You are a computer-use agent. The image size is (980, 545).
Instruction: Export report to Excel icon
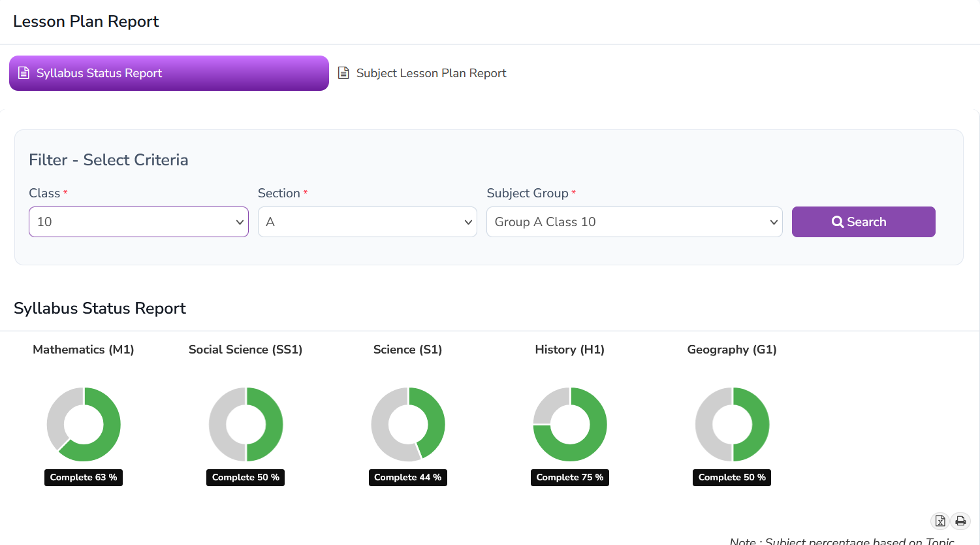tap(940, 521)
